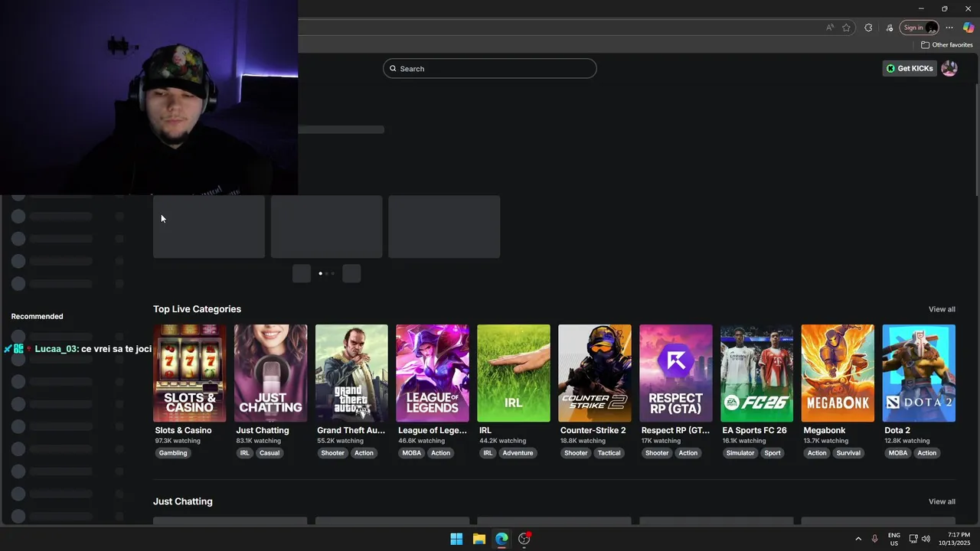
Task: Open the user profile avatar menu
Action: click(949, 68)
